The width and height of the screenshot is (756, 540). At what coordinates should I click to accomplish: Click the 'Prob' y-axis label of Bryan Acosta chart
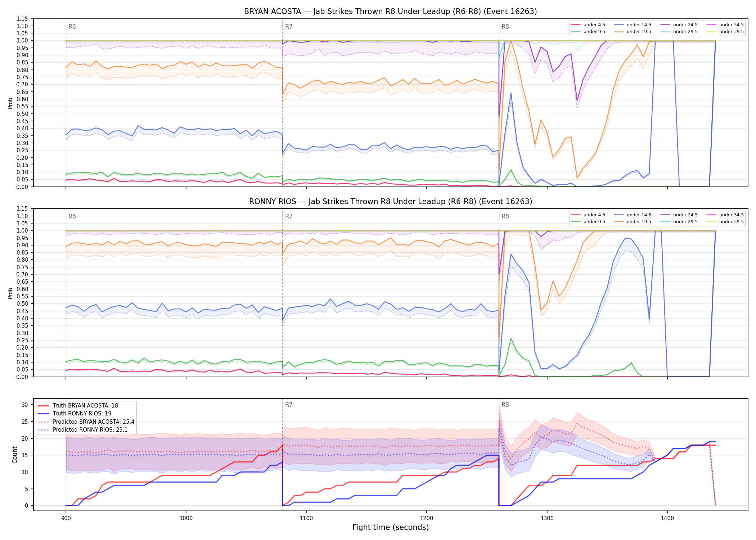pos(10,103)
